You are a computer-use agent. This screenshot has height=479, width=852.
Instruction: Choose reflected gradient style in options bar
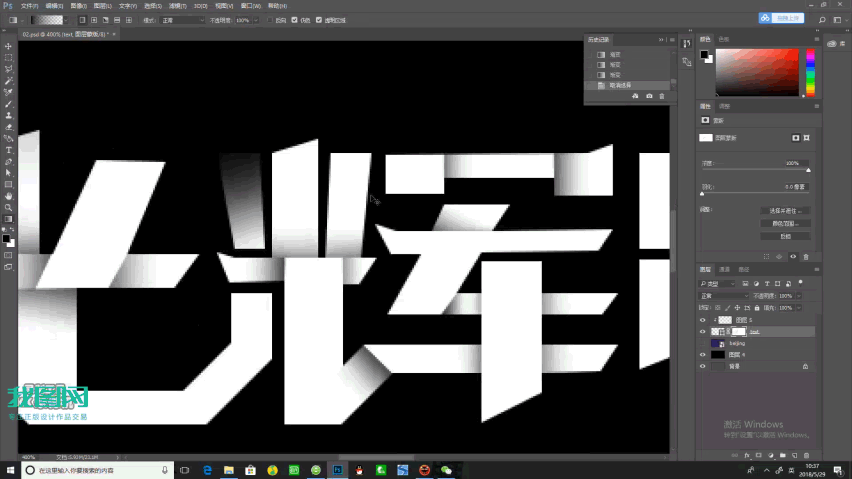[x=117, y=20]
